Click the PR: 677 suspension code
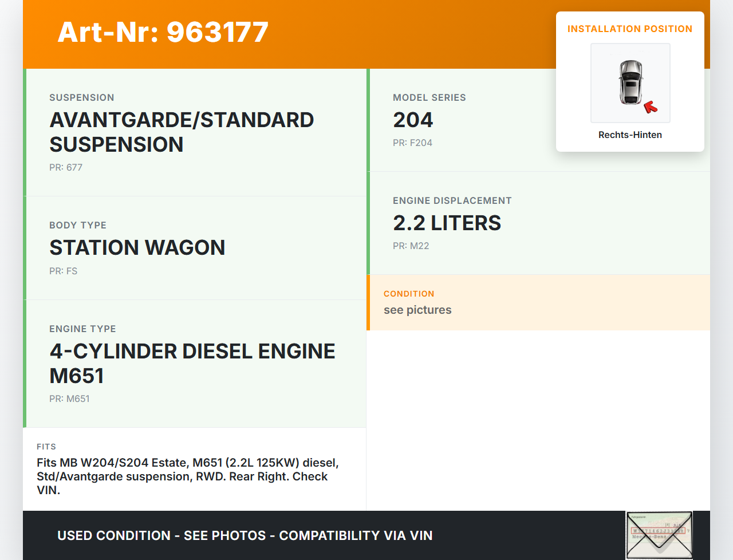Screen dimensions: 733x560 pyautogui.click(x=66, y=168)
